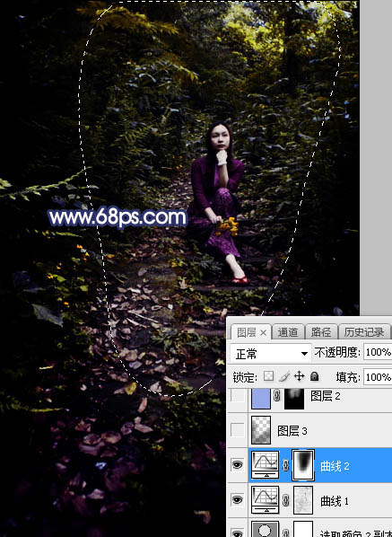
Task: Hide the 选取颜色 2 layer
Action: 238,533
